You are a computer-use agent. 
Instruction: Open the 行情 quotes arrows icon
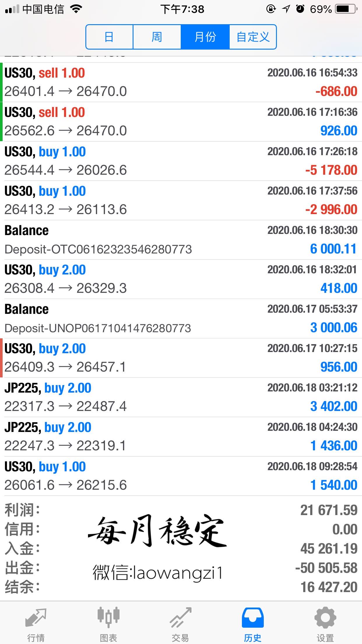(36, 618)
